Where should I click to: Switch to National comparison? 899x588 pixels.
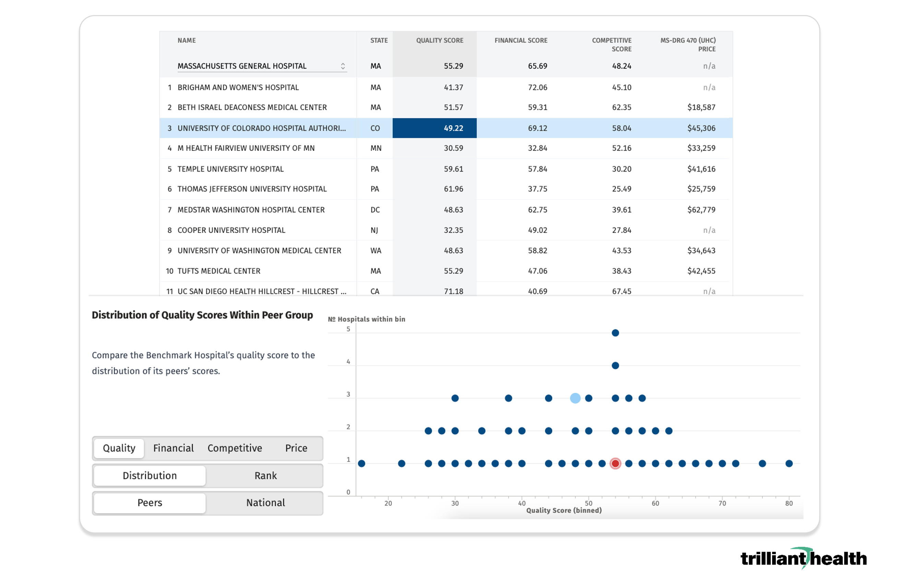(265, 503)
